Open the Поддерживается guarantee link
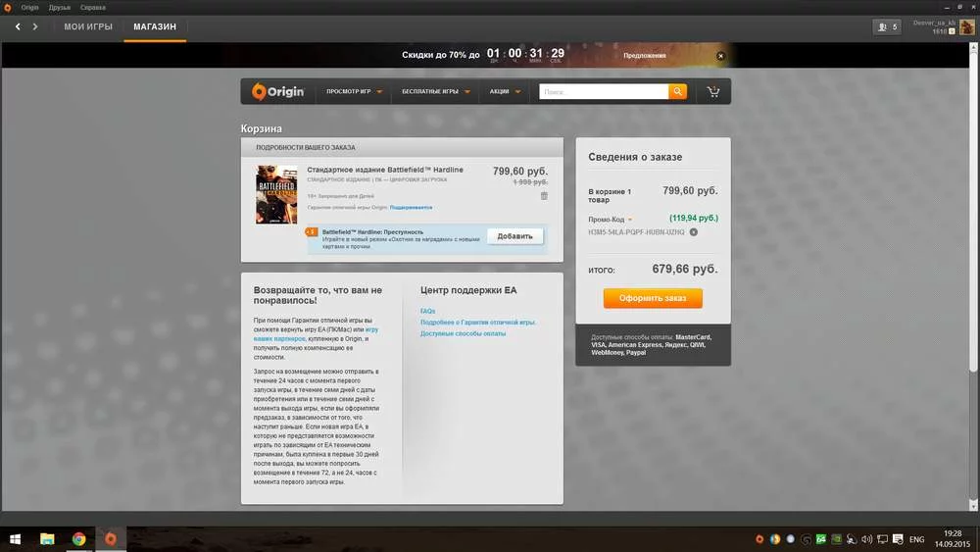 pyautogui.click(x=411, y=207)
